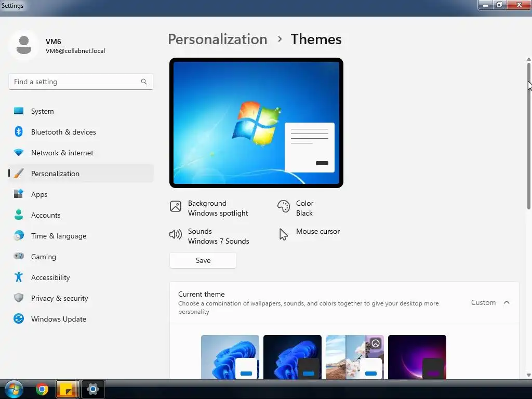Launch Chrome from the taskbar

point(42,389)
